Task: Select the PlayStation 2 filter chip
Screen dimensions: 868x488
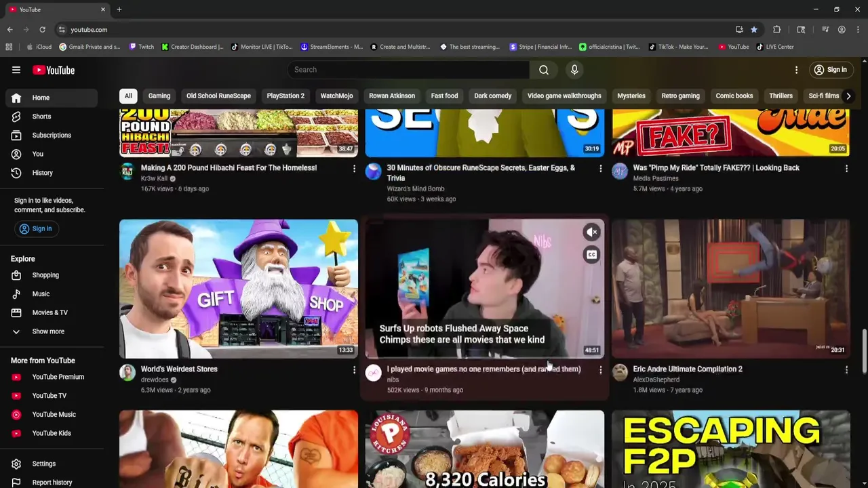Action: tap(285, 96)
